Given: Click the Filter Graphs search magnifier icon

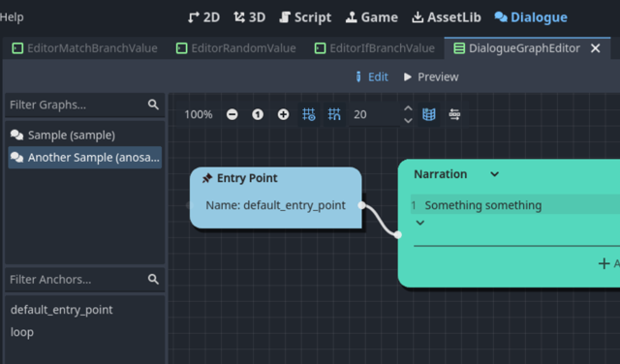Looking at the screenshot, I should (153, 105).
